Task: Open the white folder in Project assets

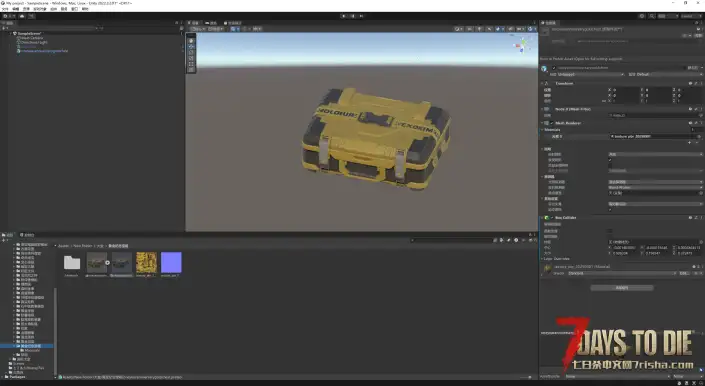Action: click(71, 262)
